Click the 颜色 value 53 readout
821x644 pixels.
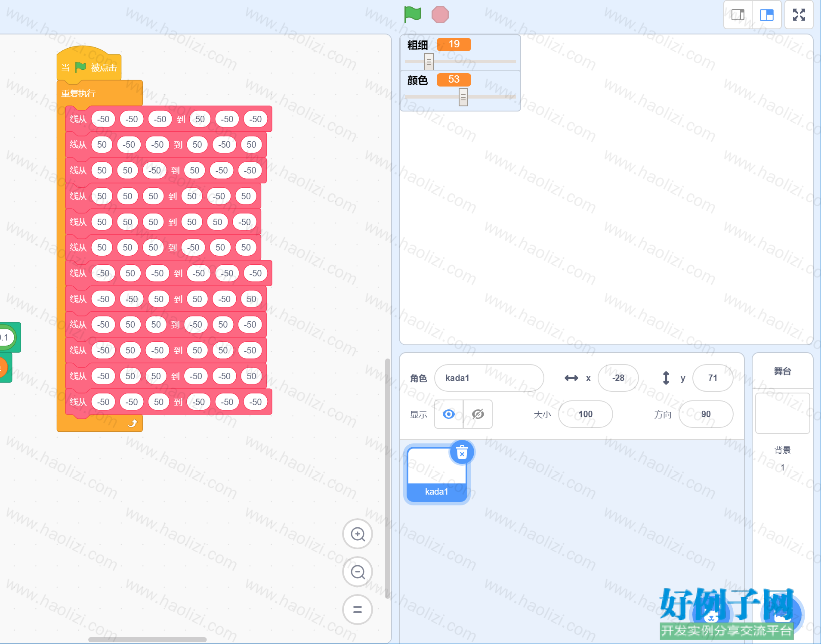[x=454, y=80]
